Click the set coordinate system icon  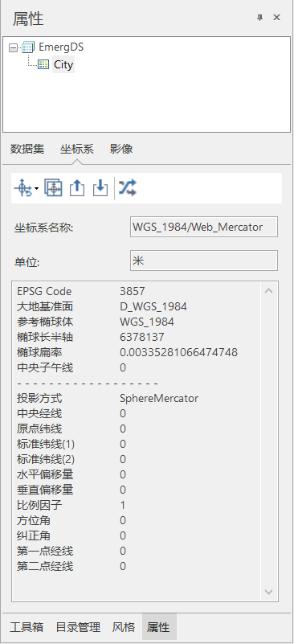(23, 188)
